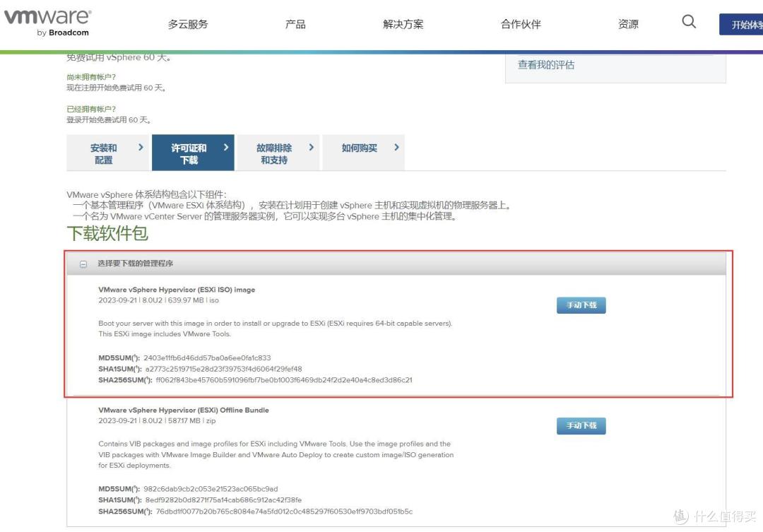Click 现在注册开始免费试用 60 天 text
The image size is (763, 532).
116,88
